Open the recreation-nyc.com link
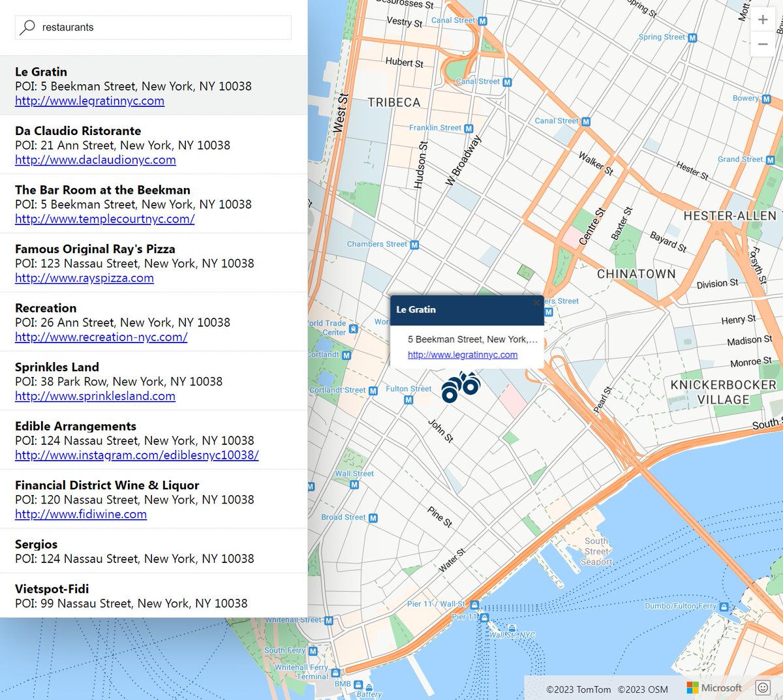This screenshot has height=700, width=783. click(x=101, y=337)
